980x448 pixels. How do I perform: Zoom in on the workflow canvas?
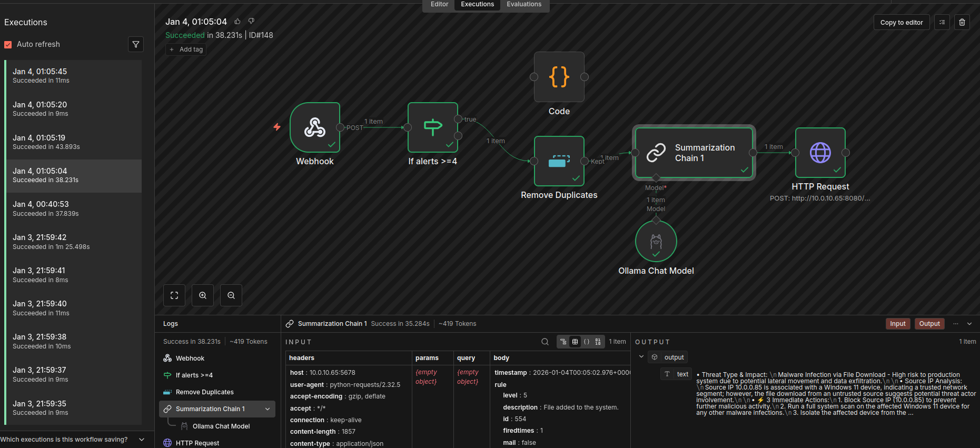(x=203, y=295)
